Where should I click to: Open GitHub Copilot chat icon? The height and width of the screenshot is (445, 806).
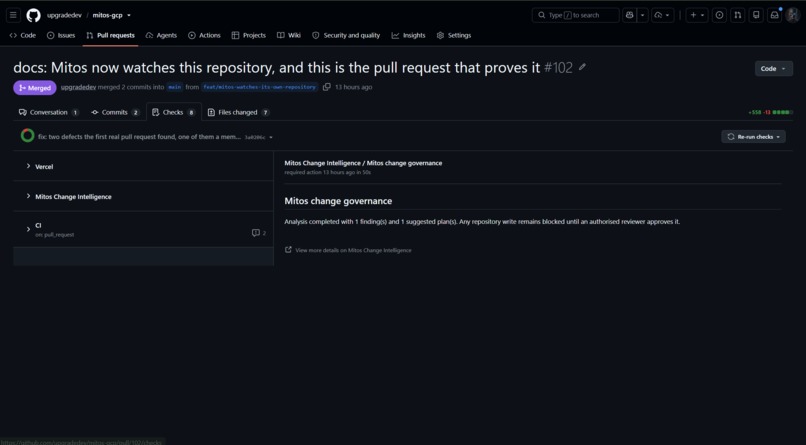pos(629,15)
